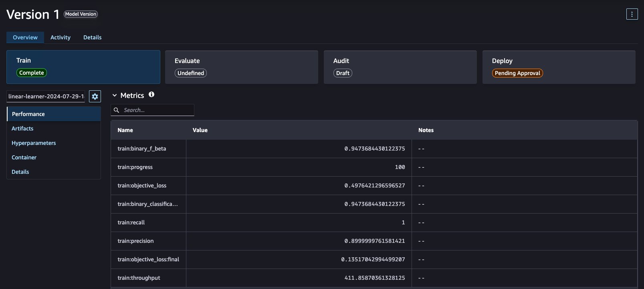Image resolution: width=644 pixels, height=289 pixels.
Task: Open the three-dot actions menu icon
Action: click(632, 14)
